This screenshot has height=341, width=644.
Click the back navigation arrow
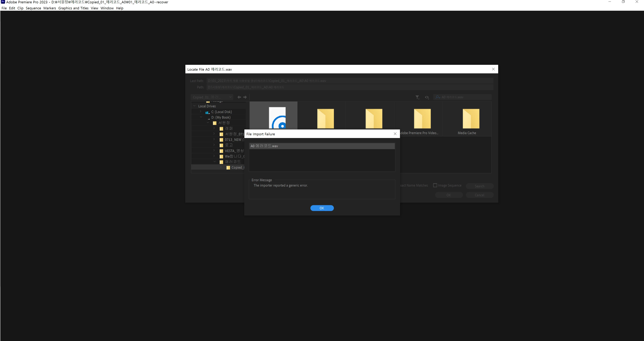[239, 97]
